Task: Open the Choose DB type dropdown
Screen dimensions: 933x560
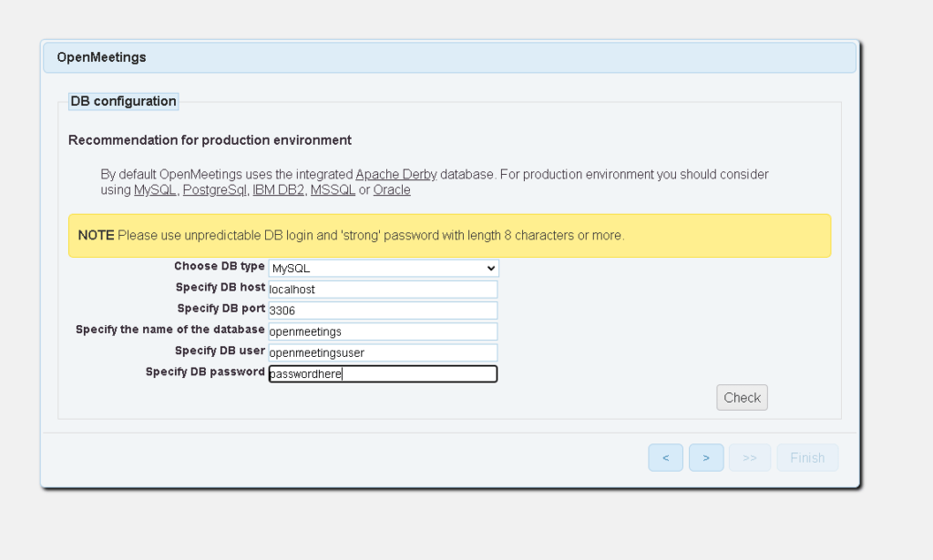Action: point(384,268)
